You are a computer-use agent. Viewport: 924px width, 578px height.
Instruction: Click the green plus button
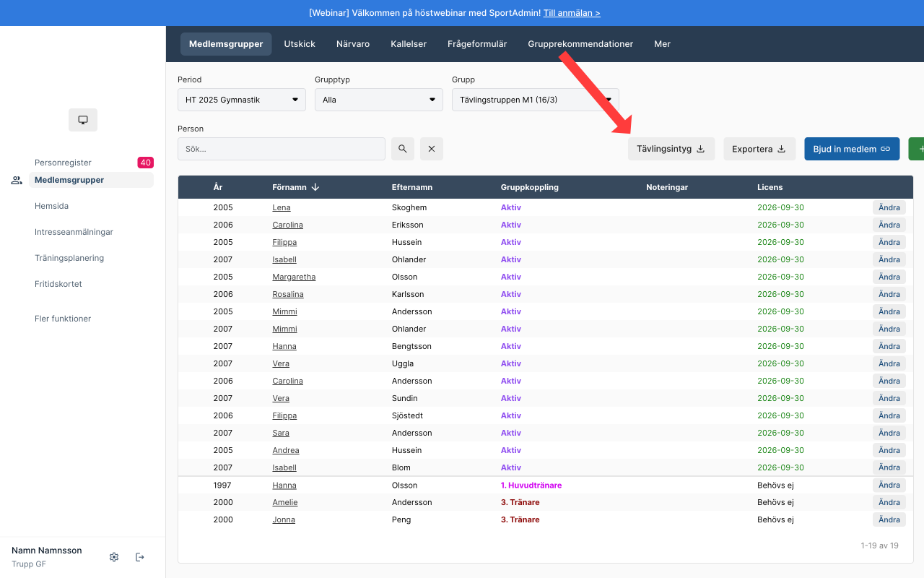(916, 149)
